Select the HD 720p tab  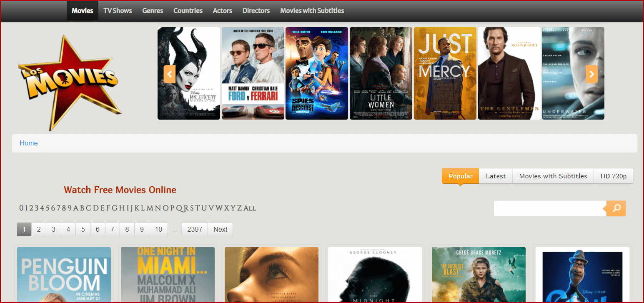click(x=614, y=176)
